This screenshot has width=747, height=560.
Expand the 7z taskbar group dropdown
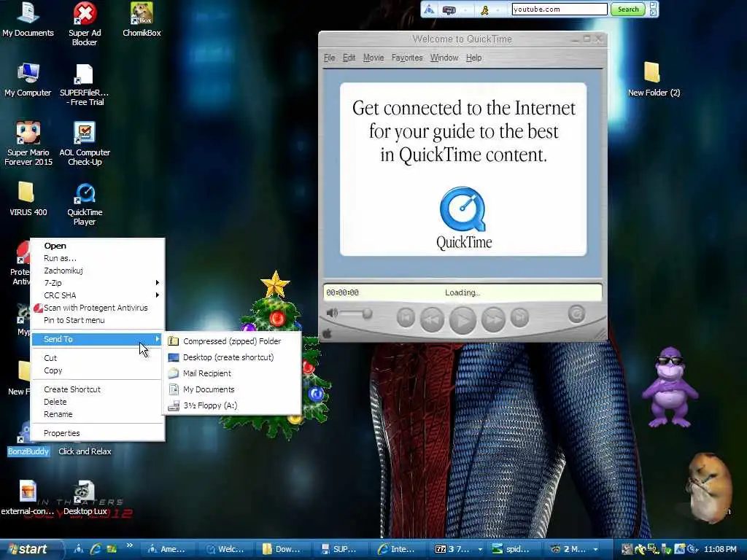[x=480, y=550]
